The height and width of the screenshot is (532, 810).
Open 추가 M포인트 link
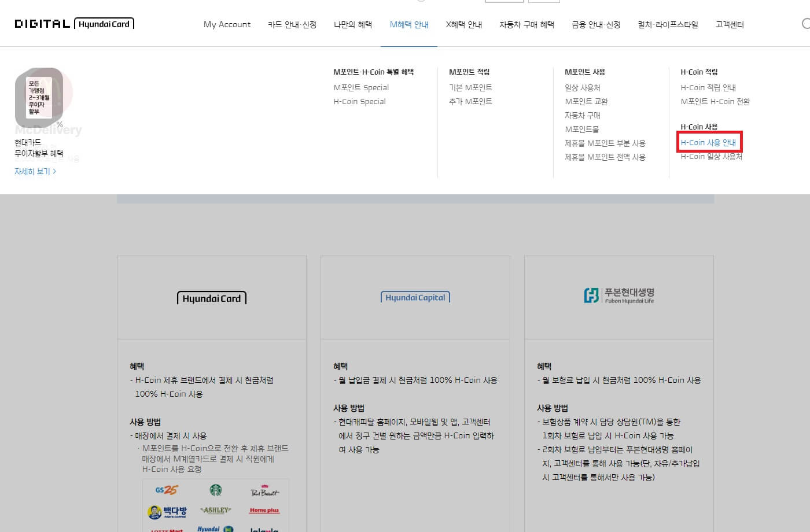click(x=470, y=101)
